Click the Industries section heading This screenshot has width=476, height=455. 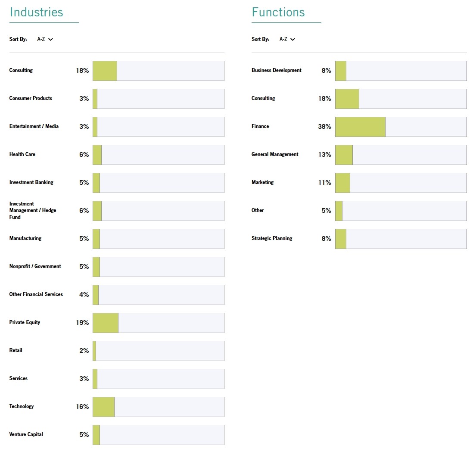[36, 12]
